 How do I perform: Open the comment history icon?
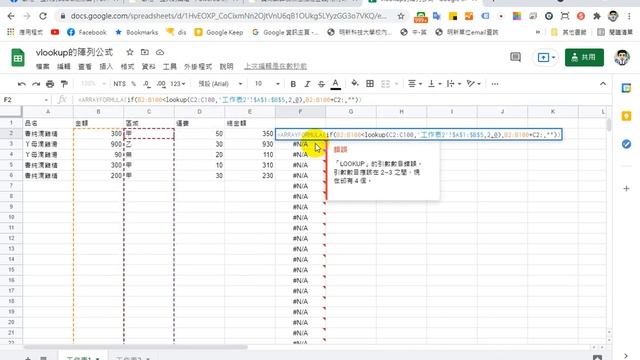coord(516,57)
